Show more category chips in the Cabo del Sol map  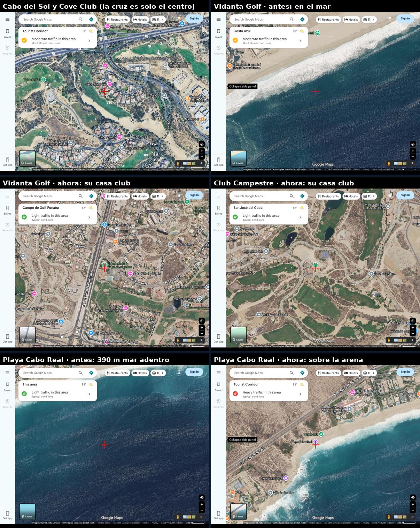coord(163,20)
